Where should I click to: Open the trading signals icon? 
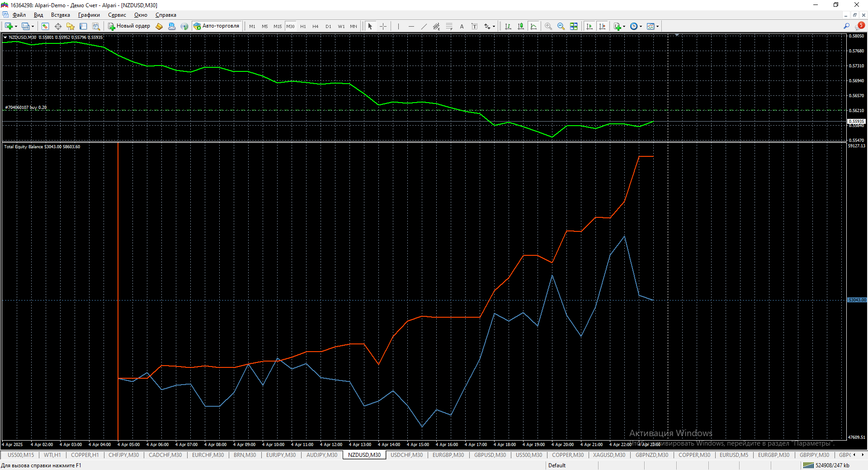[184, 26]
